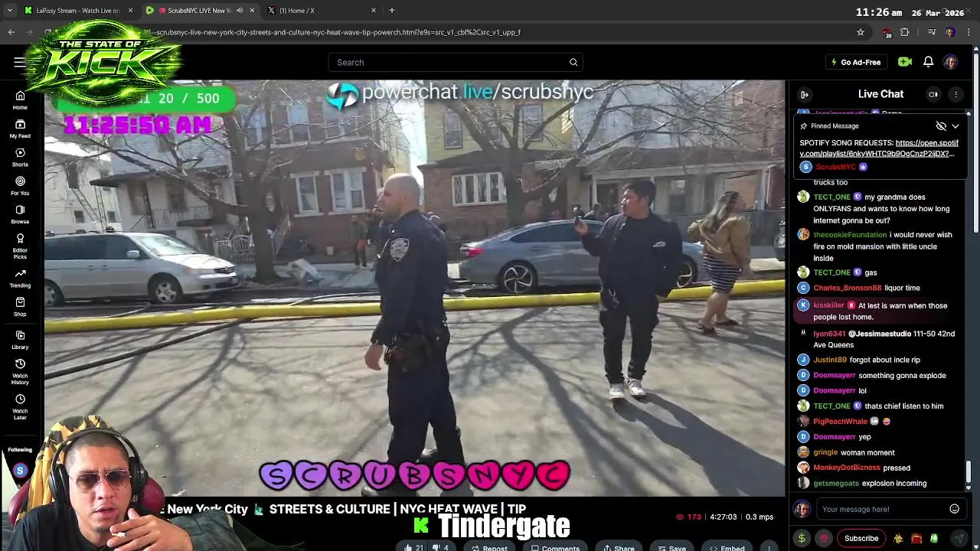
Task: Open the Home sidebar item
Action: click(20, 100)
